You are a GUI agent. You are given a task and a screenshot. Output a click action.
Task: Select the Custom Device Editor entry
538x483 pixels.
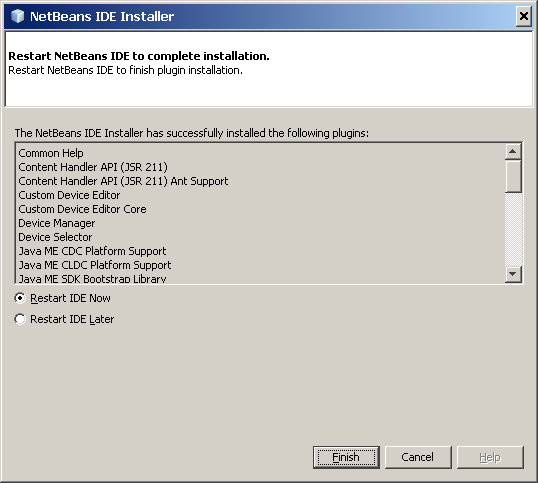click(69, 195)
